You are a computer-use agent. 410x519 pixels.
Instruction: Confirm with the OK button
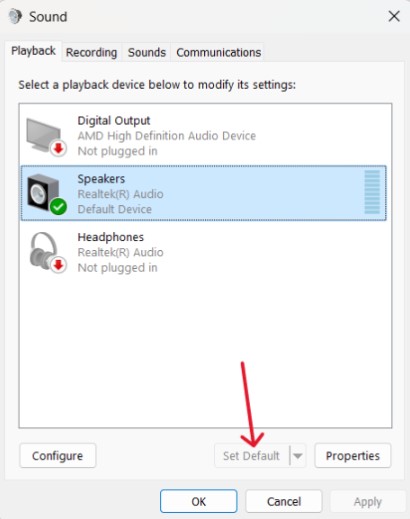coord(199,501)
